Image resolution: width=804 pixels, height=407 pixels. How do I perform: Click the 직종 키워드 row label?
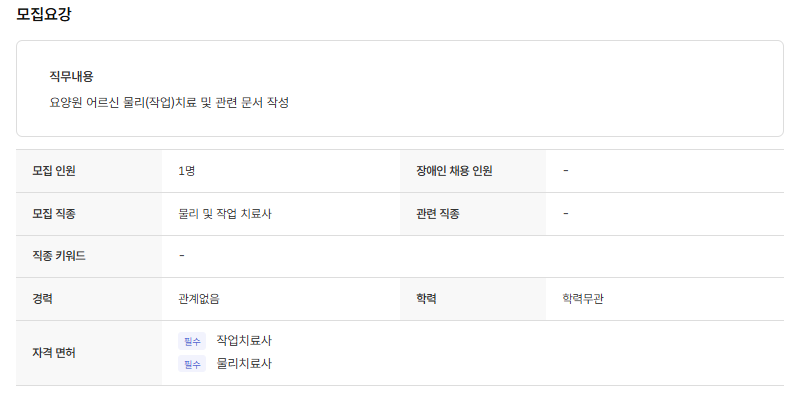(x=59, y=256)
